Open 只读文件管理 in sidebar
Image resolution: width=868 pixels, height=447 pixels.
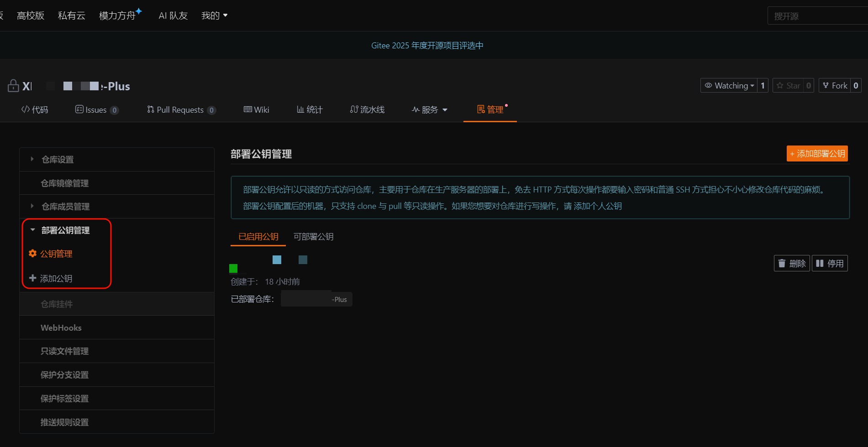(117, 351)
